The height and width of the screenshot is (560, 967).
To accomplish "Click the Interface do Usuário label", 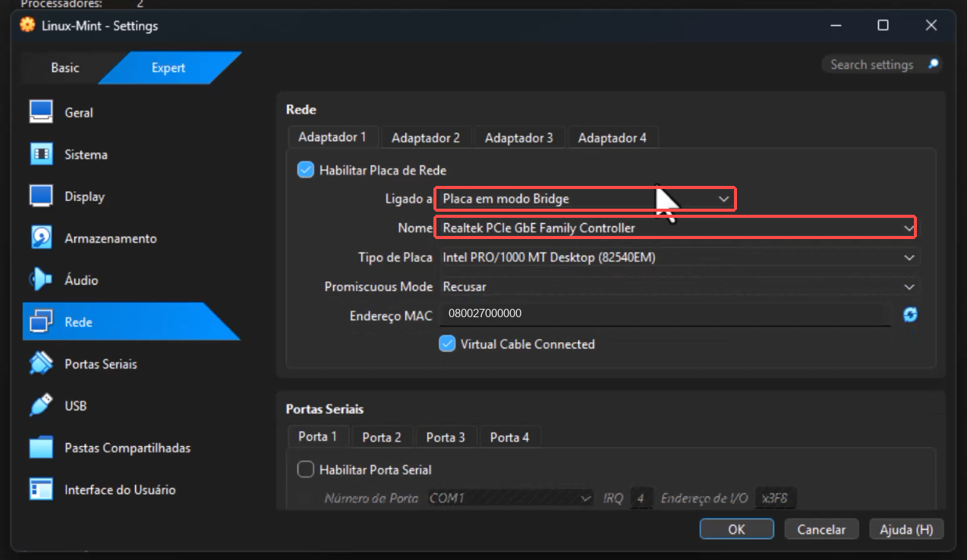I will [120, 489].
